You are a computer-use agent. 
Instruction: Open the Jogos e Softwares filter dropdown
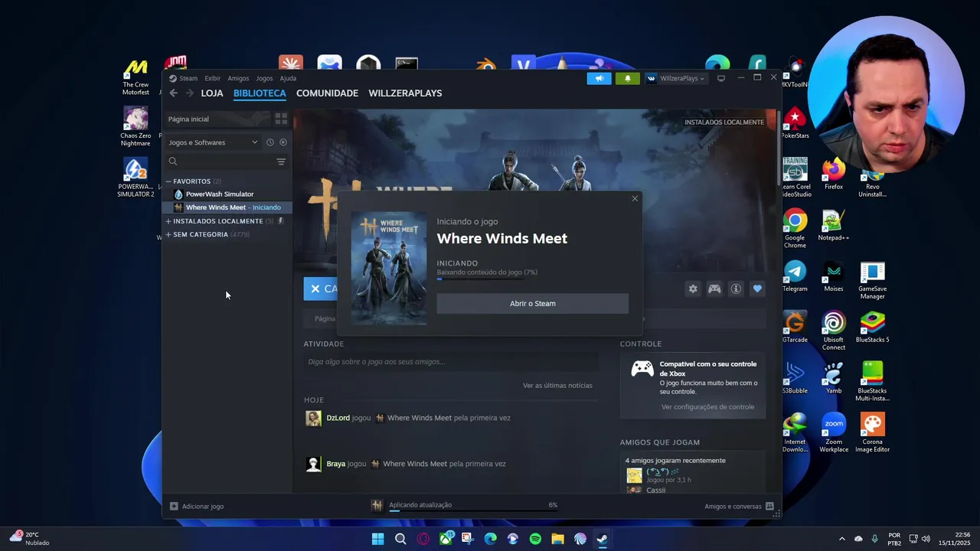point(214,142)
